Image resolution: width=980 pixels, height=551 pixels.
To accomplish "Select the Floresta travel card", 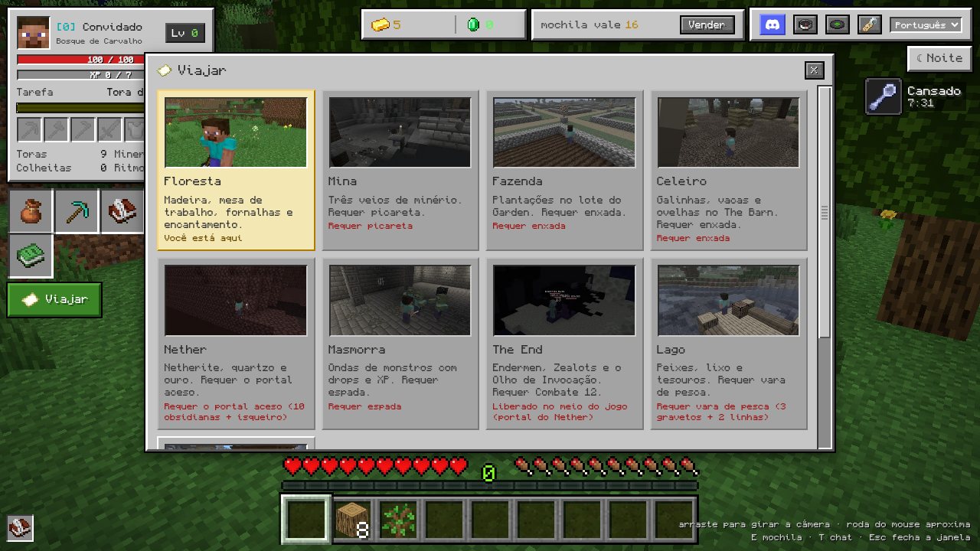I will point(236,170).
